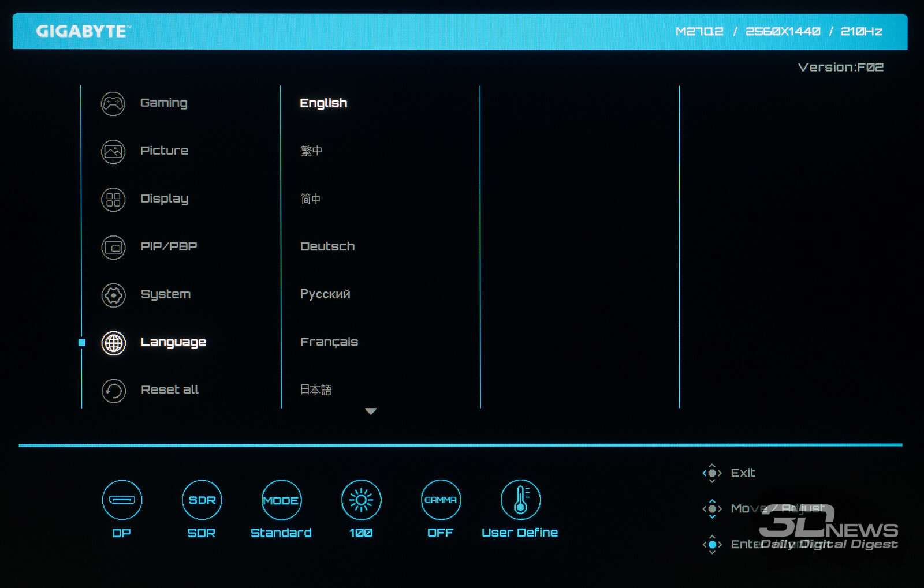The image size is (924, 588).
Task: Click the Reset all circular arrow icon
Action: (x=113, y=391)
